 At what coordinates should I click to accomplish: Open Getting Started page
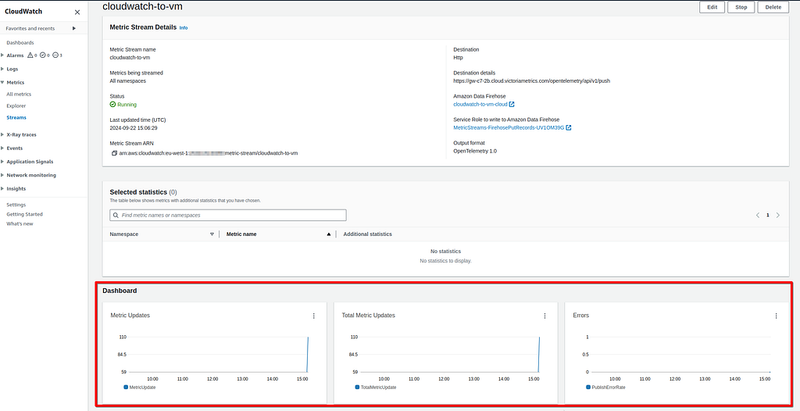click(24, 214)
